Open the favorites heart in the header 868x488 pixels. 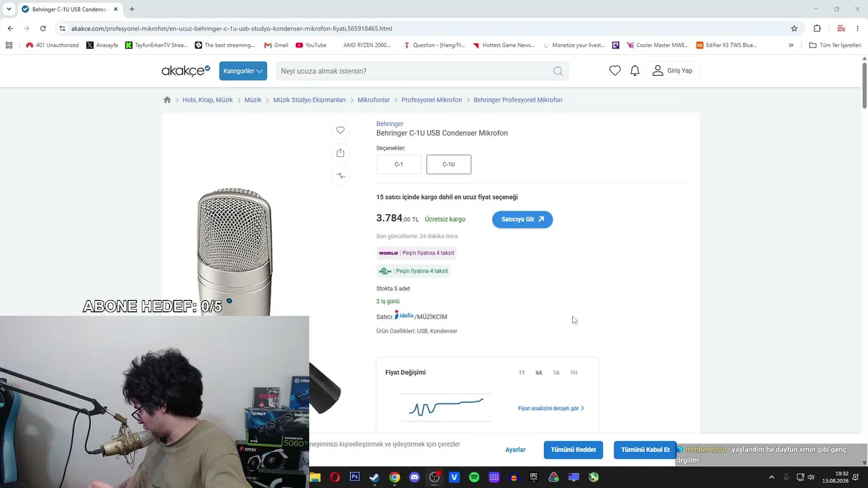tap(615, 70)
